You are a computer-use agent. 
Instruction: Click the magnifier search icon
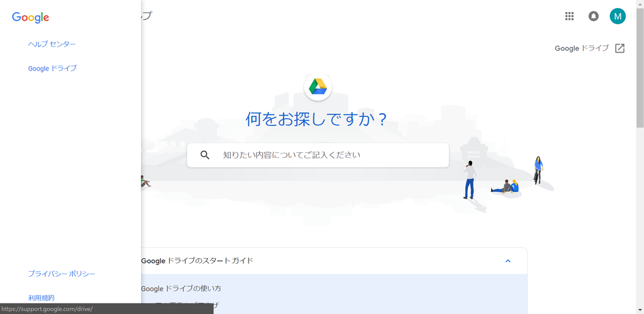point(205,155)
